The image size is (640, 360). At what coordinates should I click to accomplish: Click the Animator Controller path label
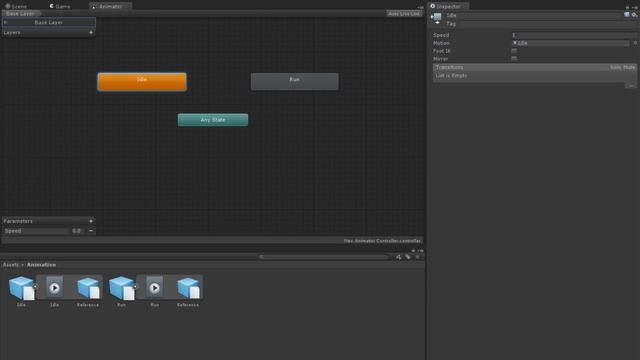pyautogui.click(x=382, y=241)
